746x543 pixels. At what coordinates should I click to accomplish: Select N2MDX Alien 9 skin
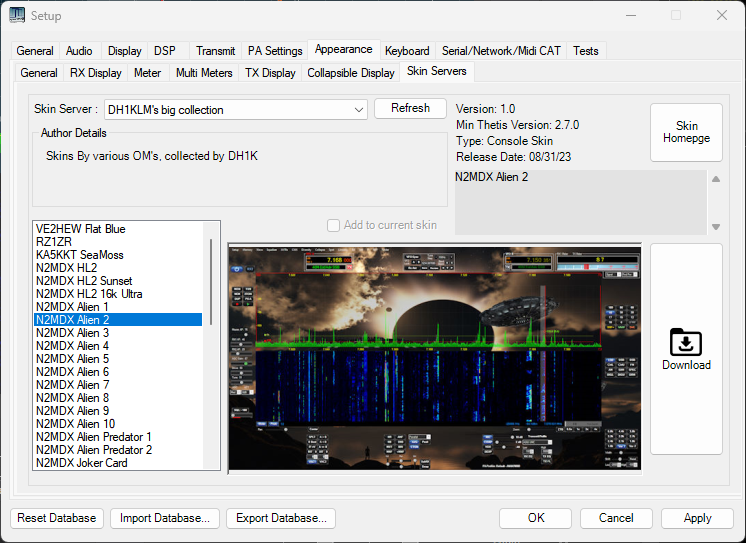[x=118, y=411]
